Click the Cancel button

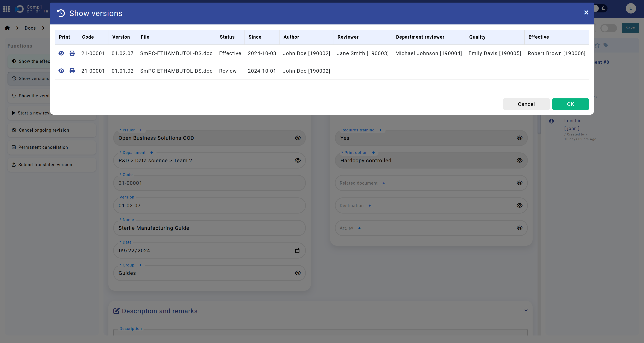coord(526,104)
